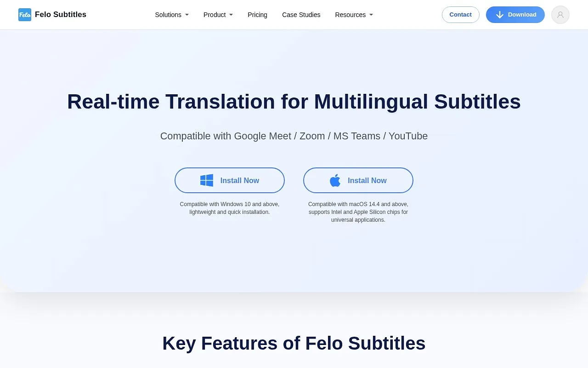The width and height of the screenshot is (588, 368).
Task: Click Install Now text for macOS
Action: pos(367,180)
